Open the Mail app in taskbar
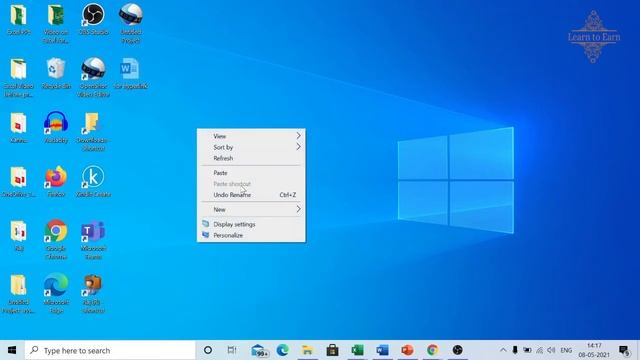The width and height of the screenshot is (640, 360). 259,350
